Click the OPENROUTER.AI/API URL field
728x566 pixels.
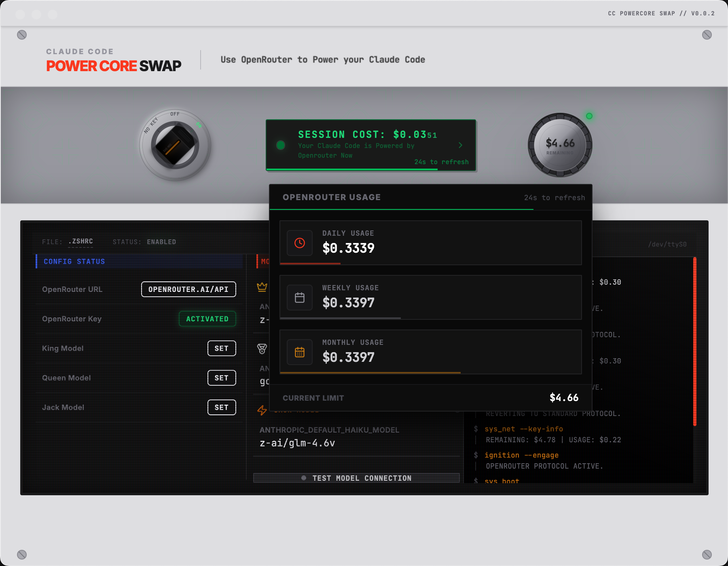(x=188, y=289)
